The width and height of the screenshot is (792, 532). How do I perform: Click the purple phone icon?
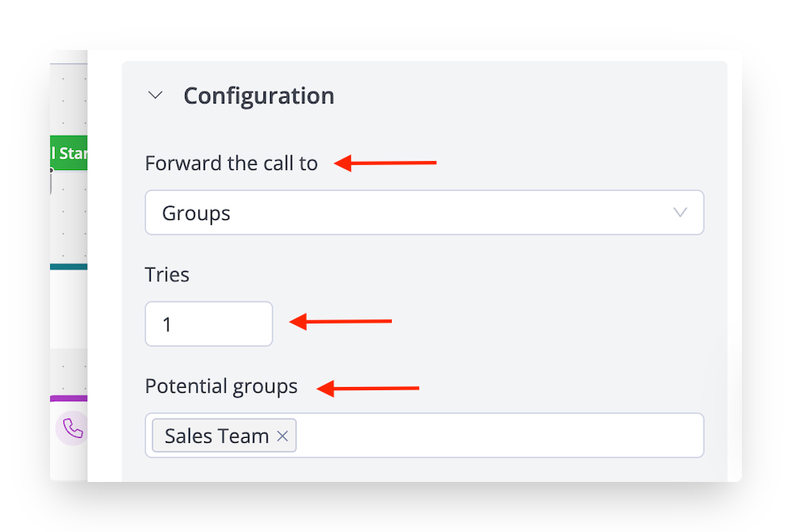tap(73, 429)
